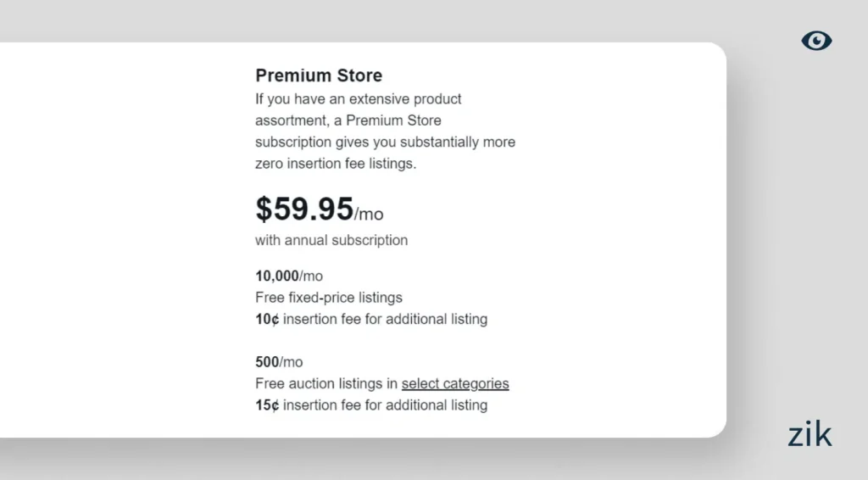This screenshot has height=480, width=868.
Task: Click the $59.95 price text
Action: point(304,209)
